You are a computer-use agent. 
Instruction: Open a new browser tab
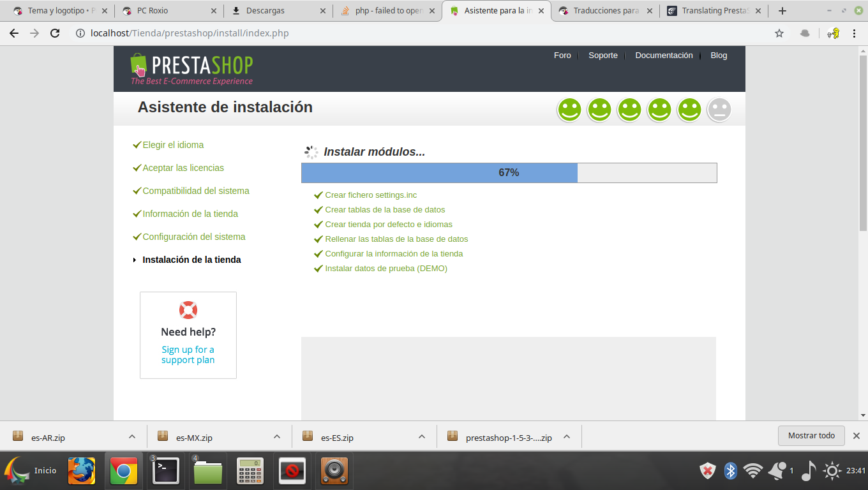coord(782,11)
